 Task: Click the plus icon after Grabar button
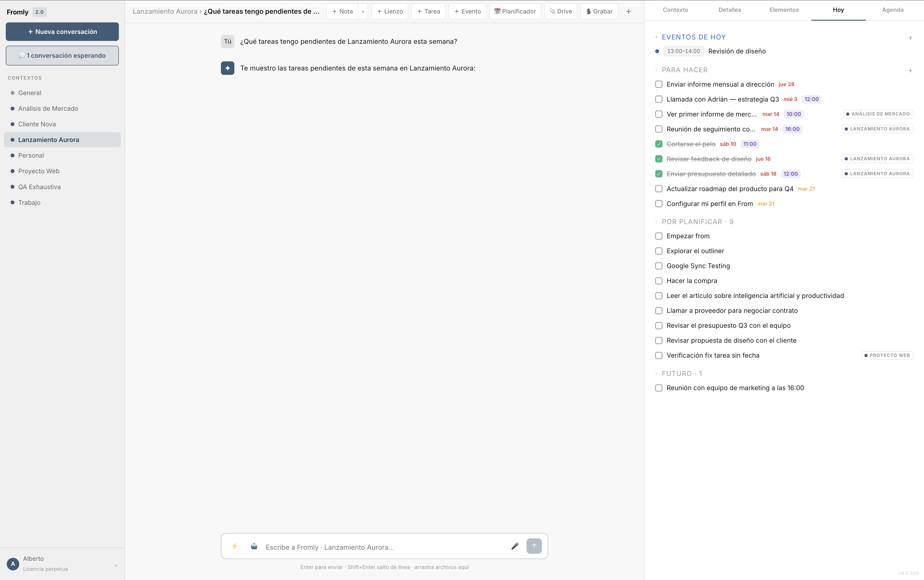(628, 12)
